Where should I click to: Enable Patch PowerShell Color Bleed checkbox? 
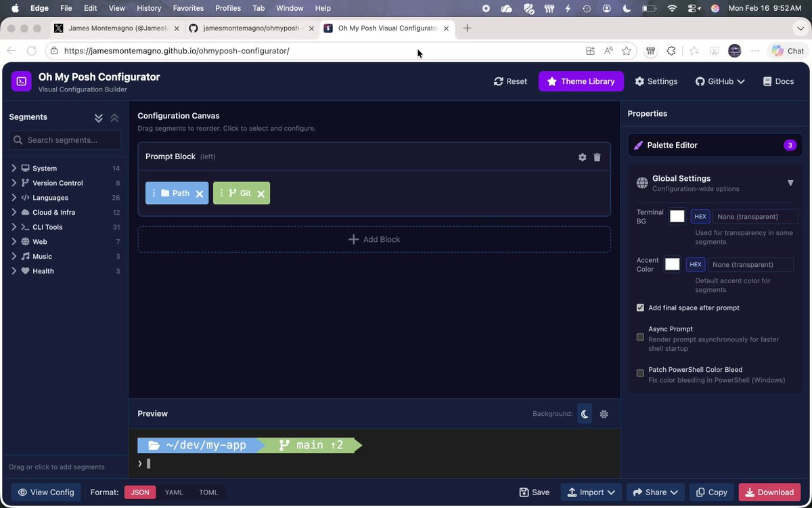640,373
